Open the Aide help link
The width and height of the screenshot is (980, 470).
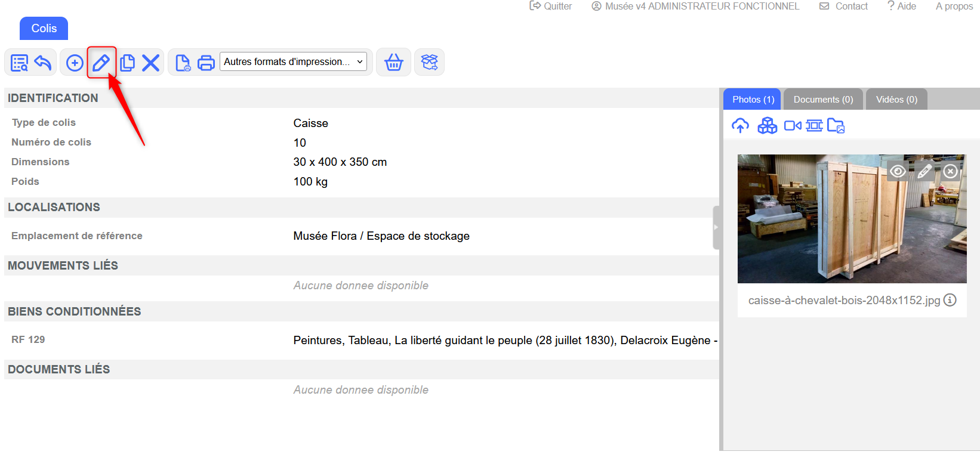click(x=901, y=6)
